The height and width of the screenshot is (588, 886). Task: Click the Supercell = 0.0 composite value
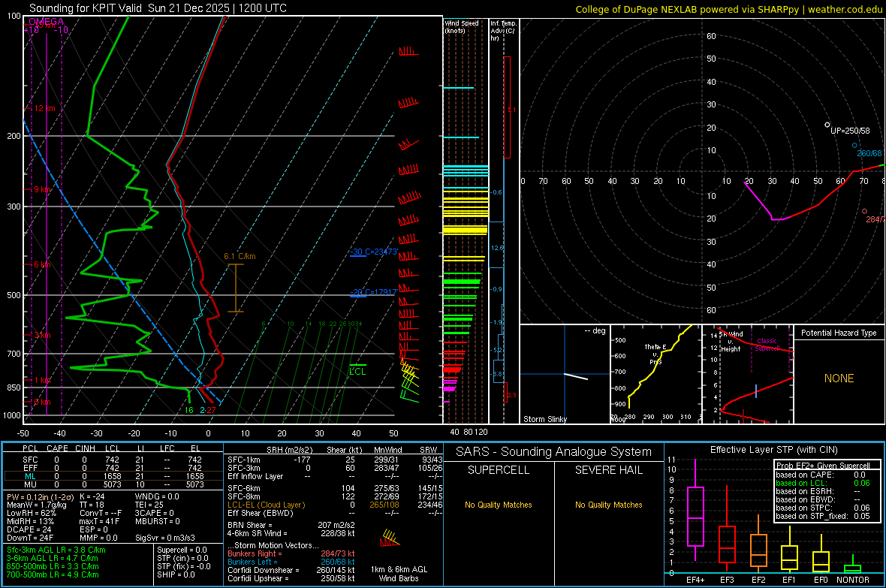coord(182,550)
